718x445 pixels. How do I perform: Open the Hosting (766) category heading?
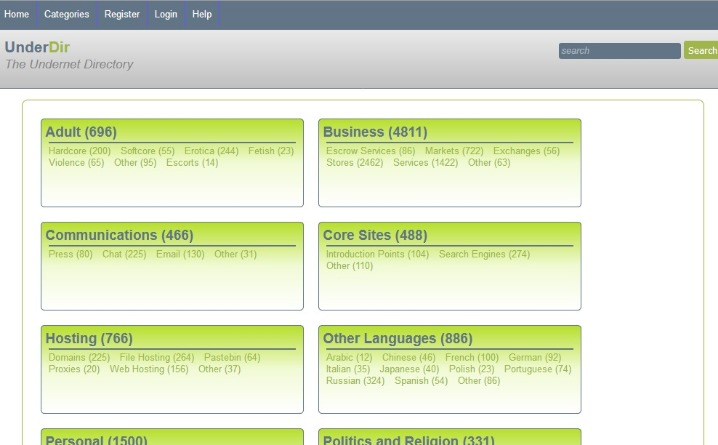(x=89, y=338)
